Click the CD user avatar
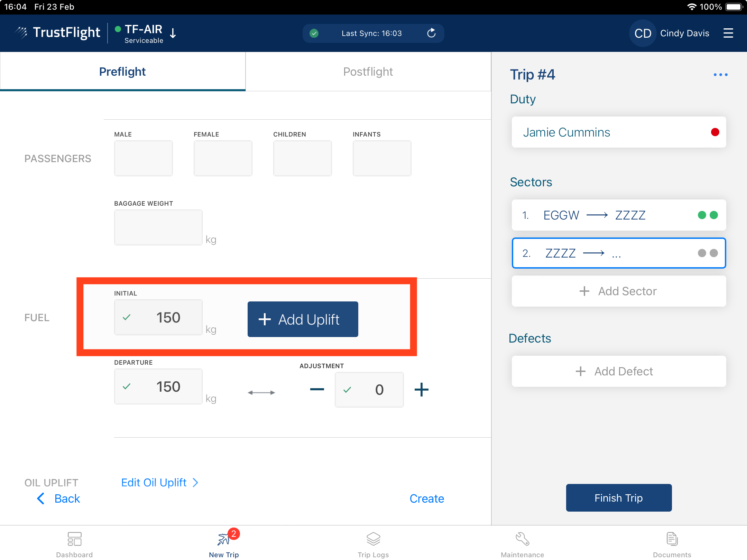 643,33
